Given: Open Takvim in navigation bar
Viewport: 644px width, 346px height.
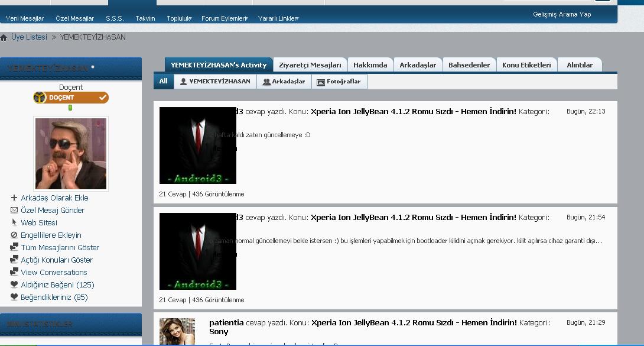Looking at the screenshot, I should click(145, 18).
